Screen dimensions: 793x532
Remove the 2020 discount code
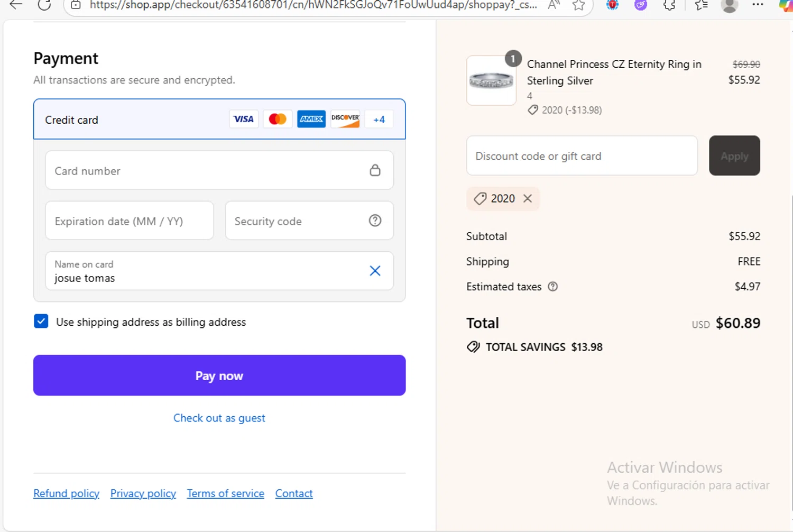click(528, 198)
